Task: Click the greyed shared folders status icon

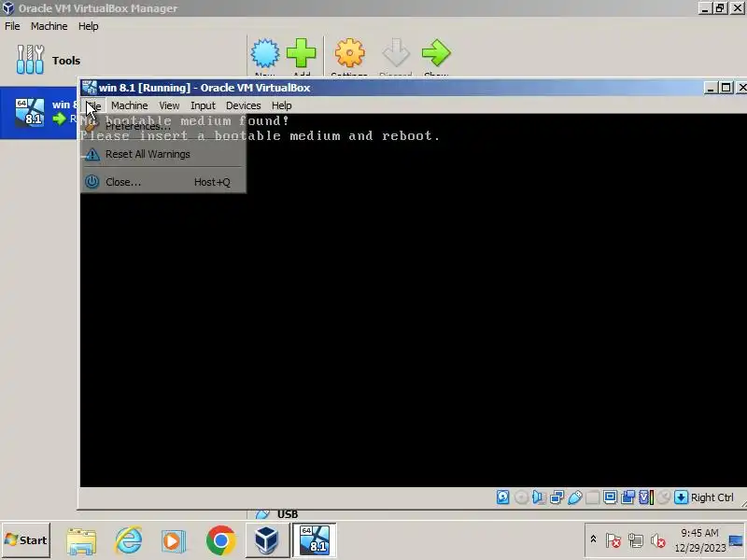Action: pos(593,497)
